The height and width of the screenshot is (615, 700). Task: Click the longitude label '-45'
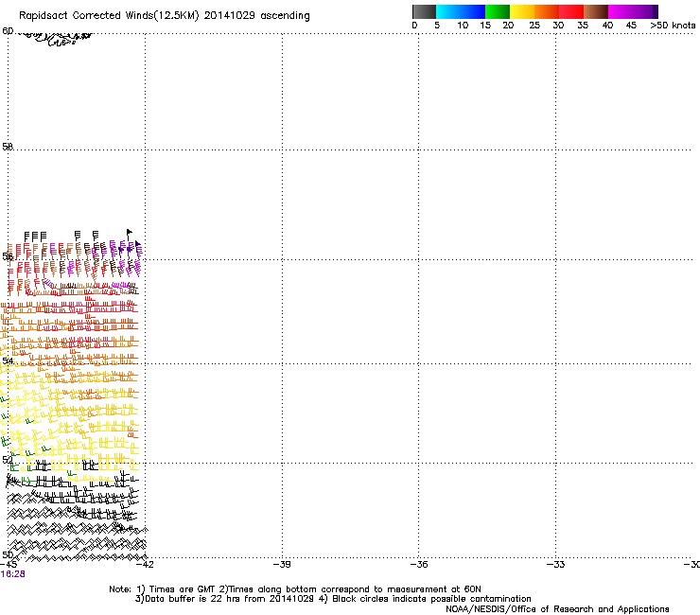coord(9,565)
